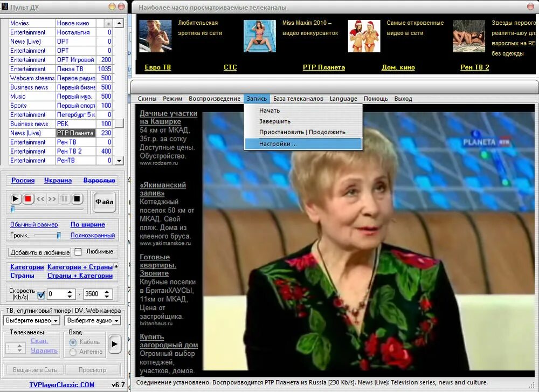Pause playback with the pause button

pyautogui.click(x=64, y=199)
